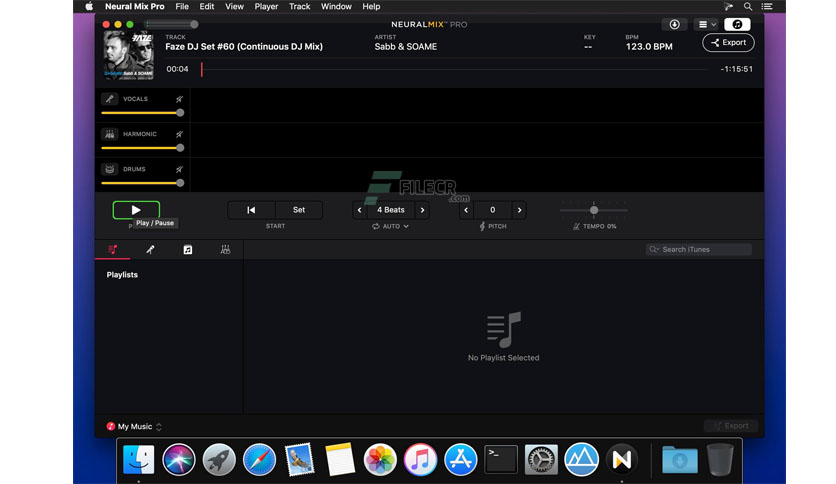Click the 4 Beats loop button
The width and height of the screenshot is (836, 484).
pos(391,210)
